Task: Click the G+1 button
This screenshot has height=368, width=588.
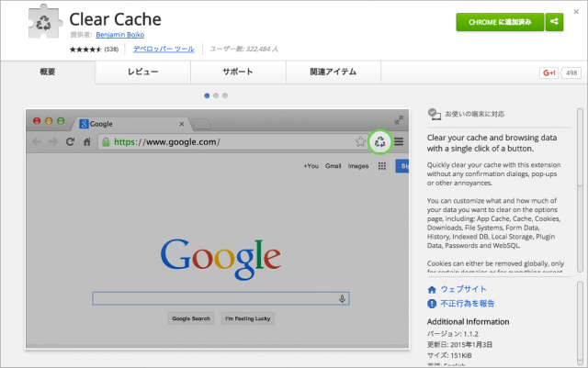Action: (x=549, y=72)
